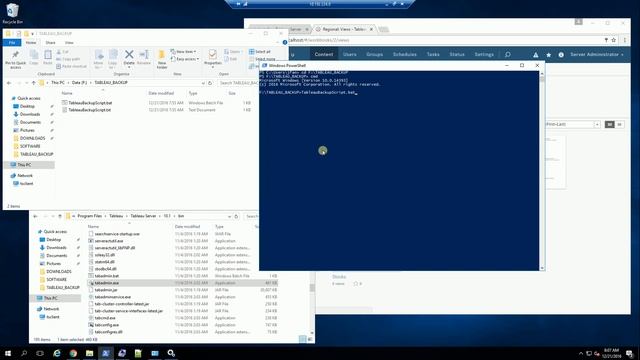
Task: Click alert triangle icon in Tableau Server
Action: pyautogui.click(x=536, y=55)
